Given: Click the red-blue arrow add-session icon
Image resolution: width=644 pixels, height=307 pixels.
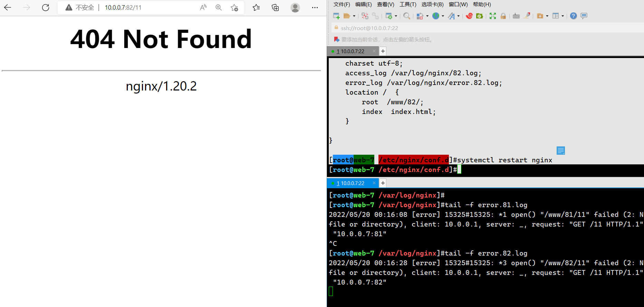Looking at the screenshot, I should point(337,39).
